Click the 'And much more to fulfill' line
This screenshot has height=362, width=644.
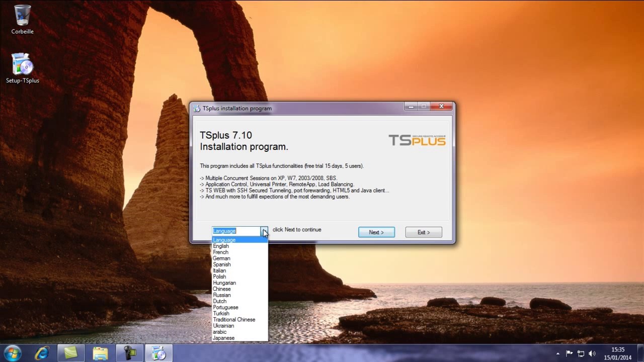(x=274, y=197)
